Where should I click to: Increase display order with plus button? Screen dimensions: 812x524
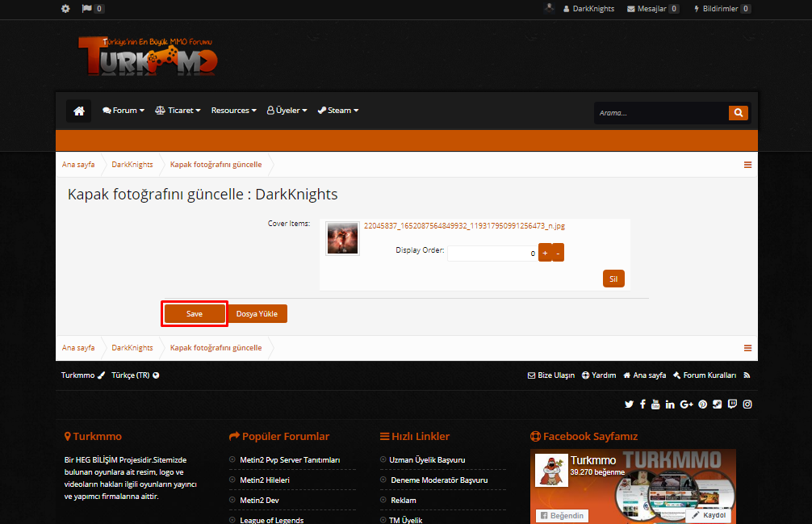[x=545, y=253]
